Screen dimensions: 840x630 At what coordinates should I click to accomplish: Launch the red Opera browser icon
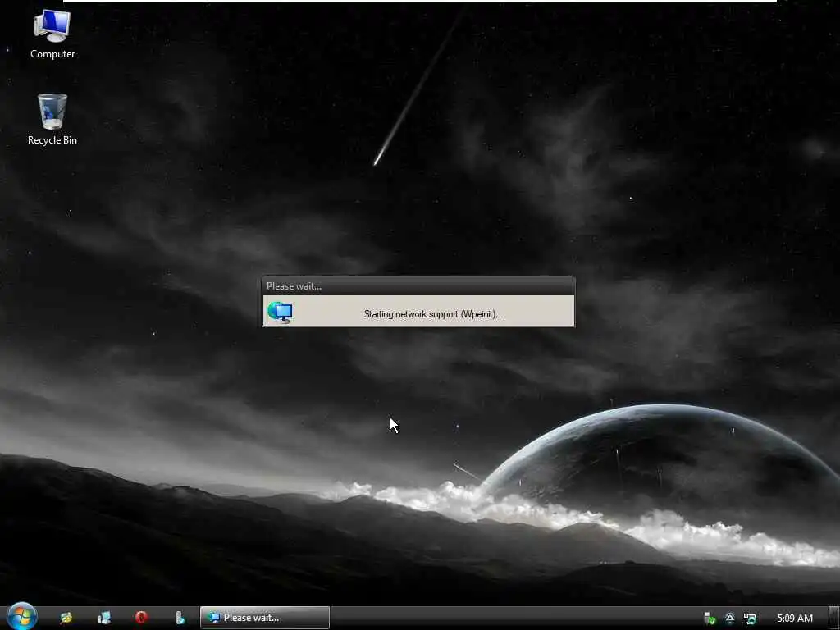(141, 618)
